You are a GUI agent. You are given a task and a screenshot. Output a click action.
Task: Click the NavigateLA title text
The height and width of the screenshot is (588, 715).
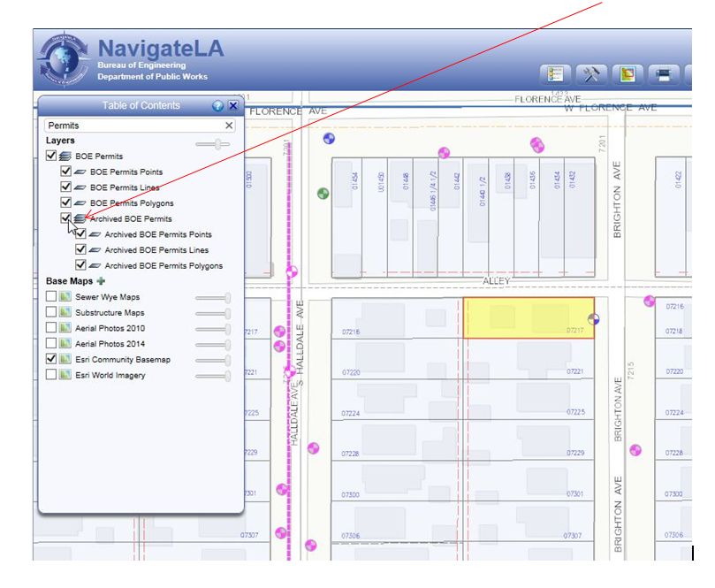pos(161,49)
